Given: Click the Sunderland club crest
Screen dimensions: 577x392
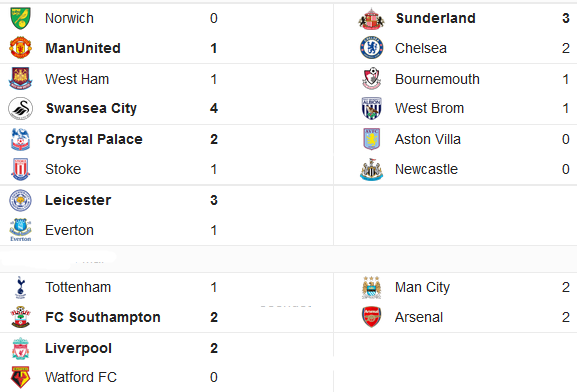Looking at the screenshot, I should (x=371, y=18).
